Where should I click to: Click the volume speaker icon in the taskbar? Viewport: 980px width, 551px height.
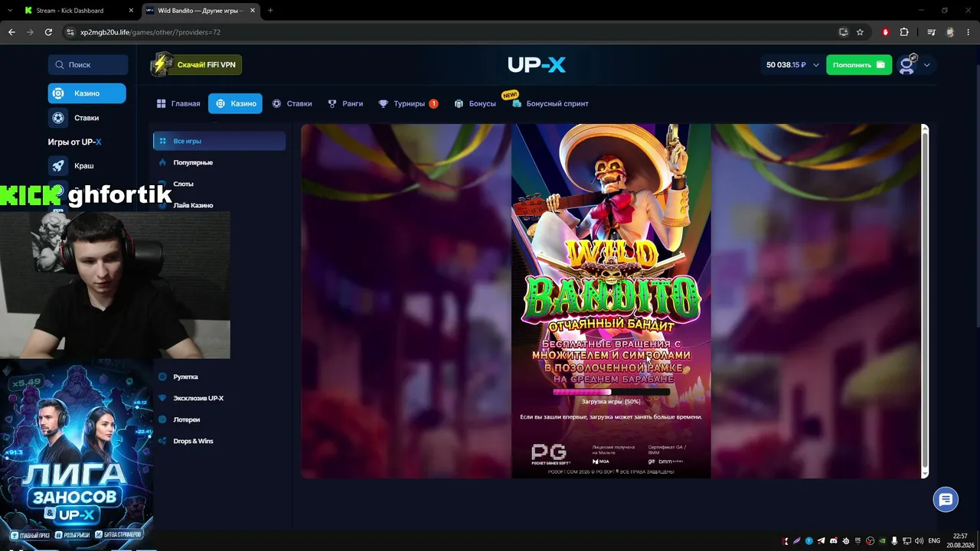tap(918, 541)
